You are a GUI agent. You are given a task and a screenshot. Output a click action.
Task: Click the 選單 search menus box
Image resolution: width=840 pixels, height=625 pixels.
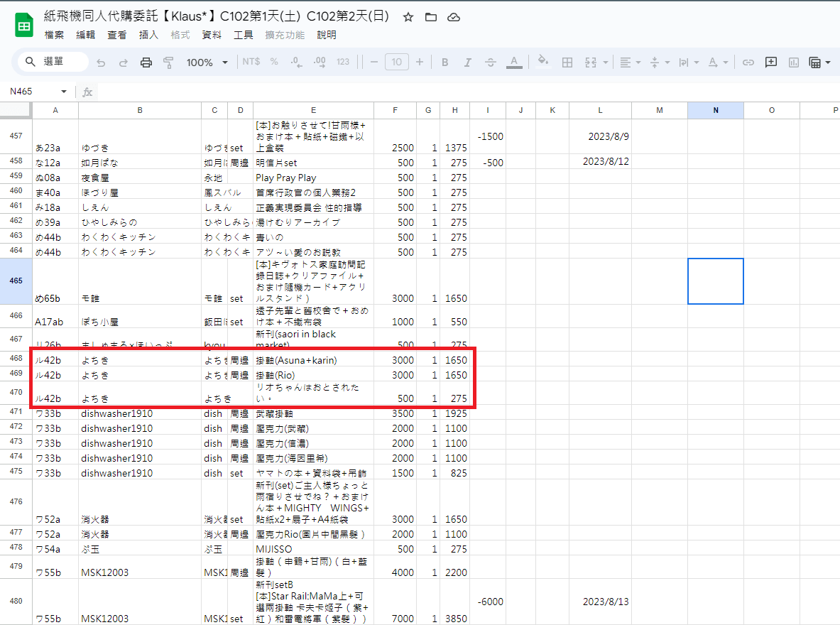pos(53,62)
